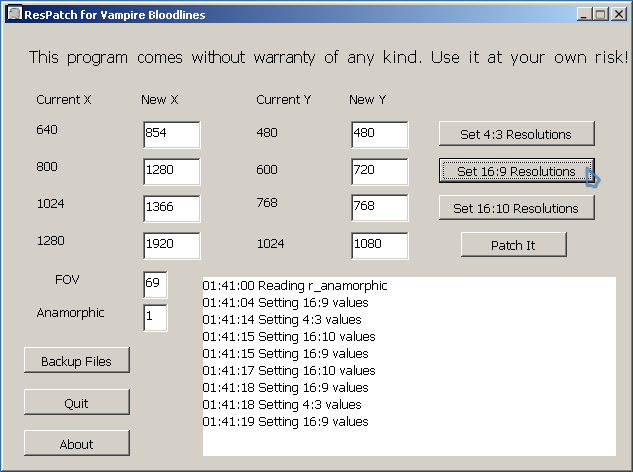Focus New X field containing 1280
The width and height of the screenshot is (633, 472).
pos(172,172)
